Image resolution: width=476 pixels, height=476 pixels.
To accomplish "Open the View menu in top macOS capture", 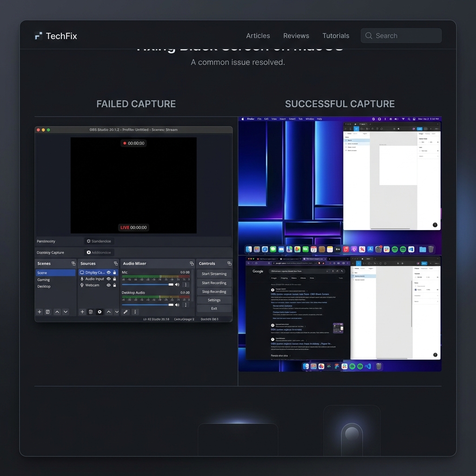I will tap(274, 119).
